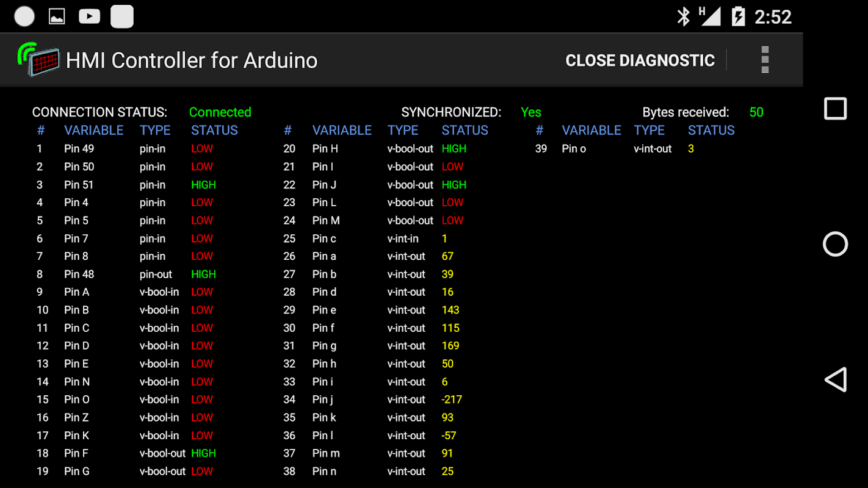The height and width of the screenshot is (488, 868).
Task: Tap value 115 of Pin f
Action: [450, 328]
